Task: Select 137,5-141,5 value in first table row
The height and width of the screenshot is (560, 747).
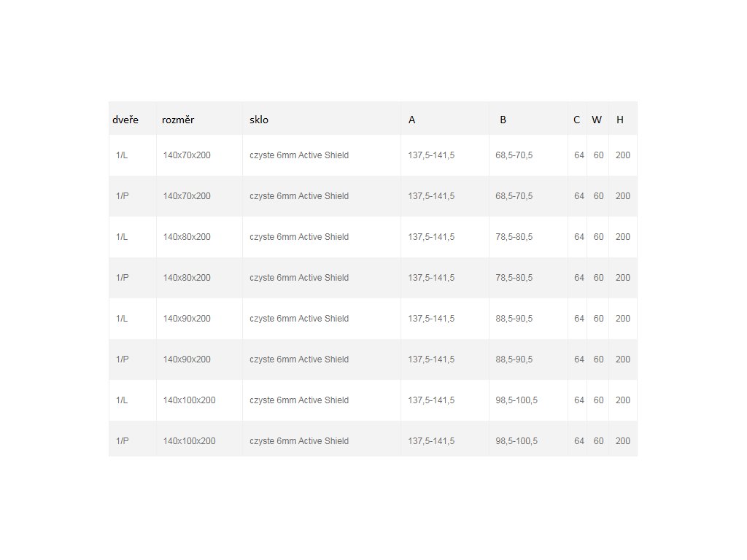Action: pos(431,155)
